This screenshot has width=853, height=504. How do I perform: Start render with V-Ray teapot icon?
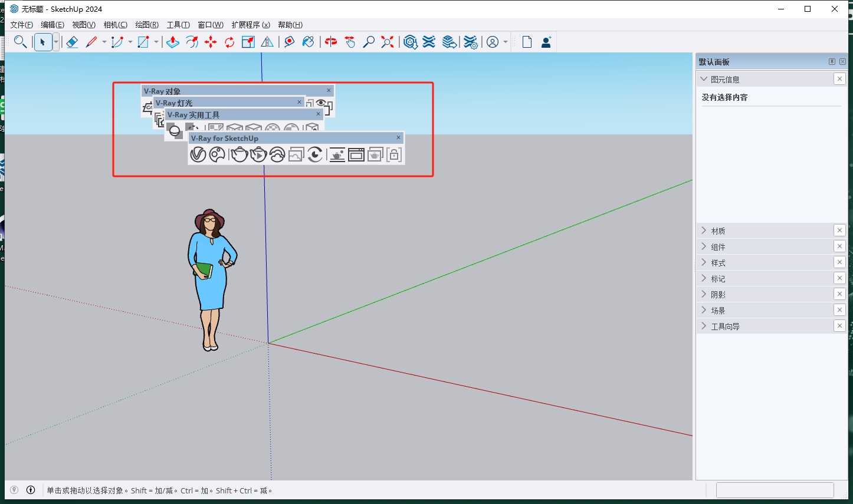[x=239, y=154]
